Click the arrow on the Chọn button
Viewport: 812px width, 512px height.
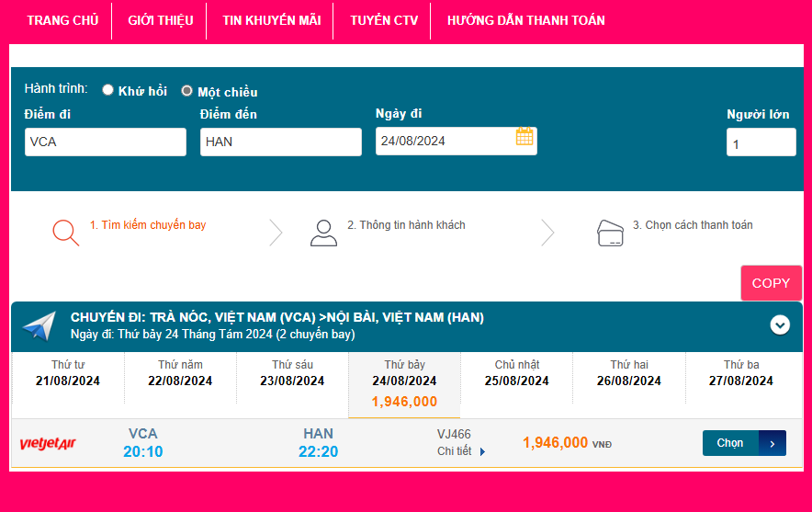coord(773,443)
